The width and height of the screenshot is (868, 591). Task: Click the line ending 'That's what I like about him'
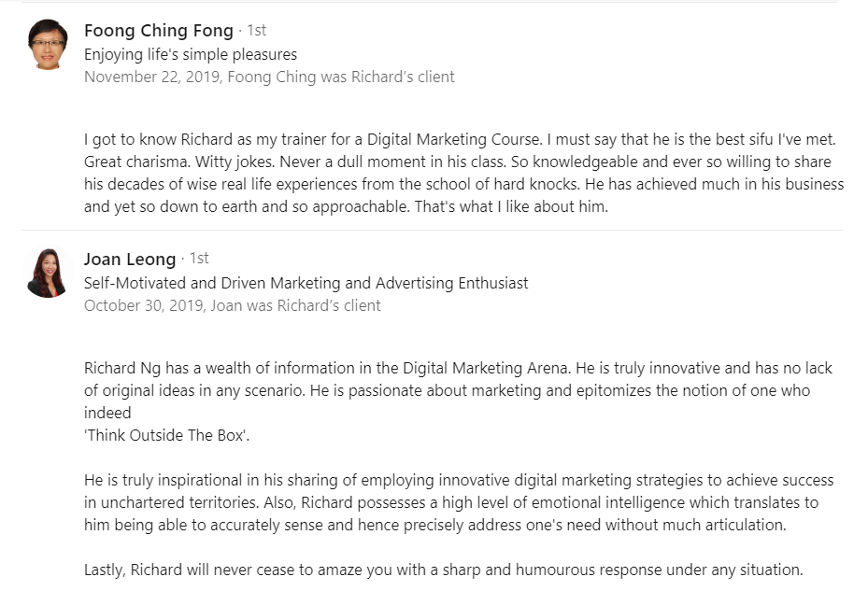point(346,207)
